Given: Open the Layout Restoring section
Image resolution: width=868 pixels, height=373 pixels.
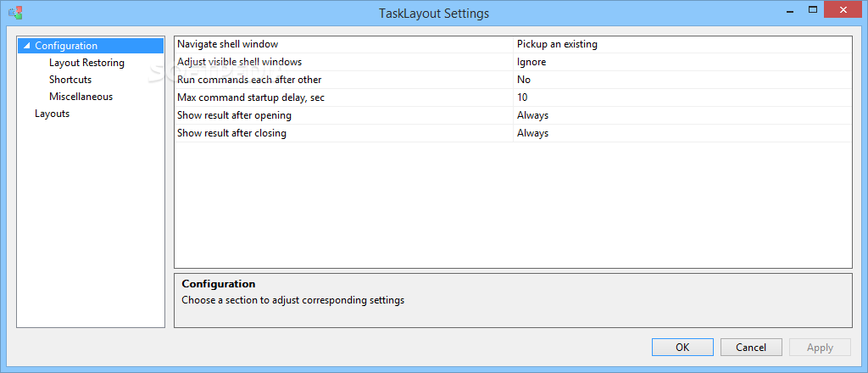Looking at the screenshot, I should (86, 63).
